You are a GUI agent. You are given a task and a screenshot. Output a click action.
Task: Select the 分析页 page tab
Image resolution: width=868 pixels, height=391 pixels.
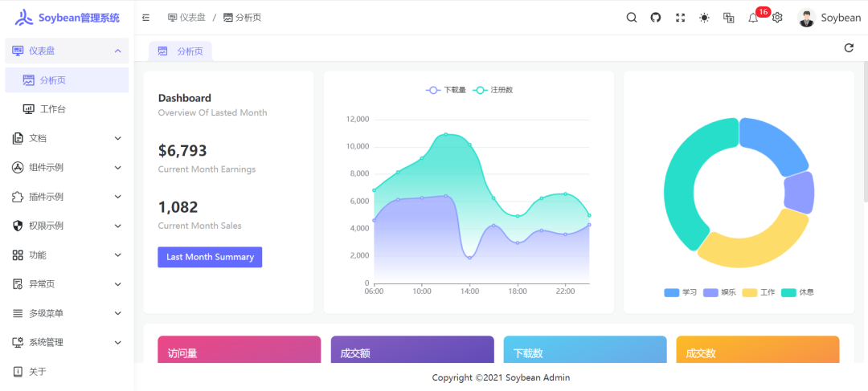(181, 51)
